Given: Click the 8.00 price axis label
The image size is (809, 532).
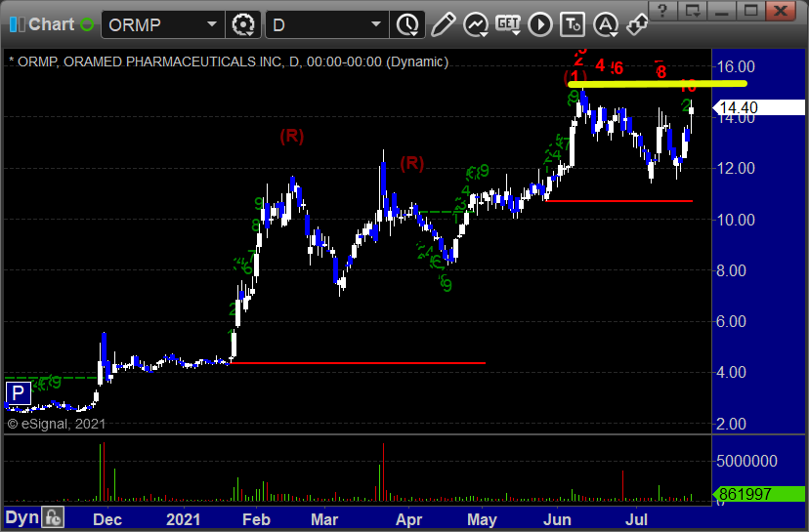Looking at the screenshot, I should tap(731, 270).
